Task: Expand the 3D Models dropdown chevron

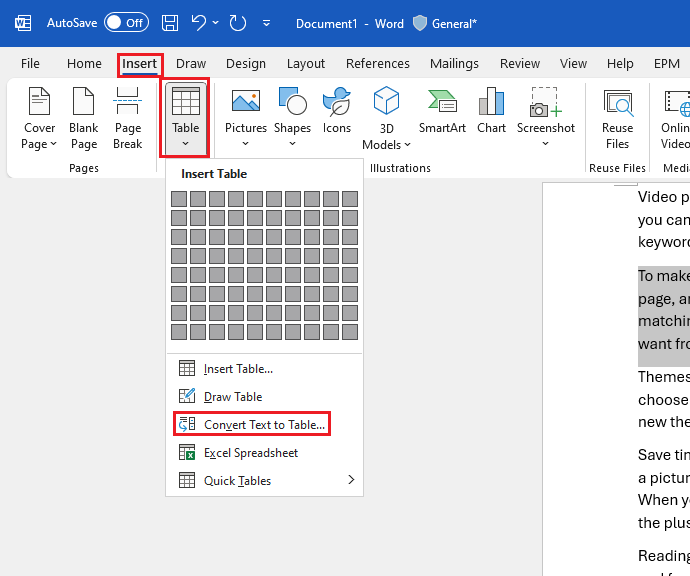Action: [407, 144]
